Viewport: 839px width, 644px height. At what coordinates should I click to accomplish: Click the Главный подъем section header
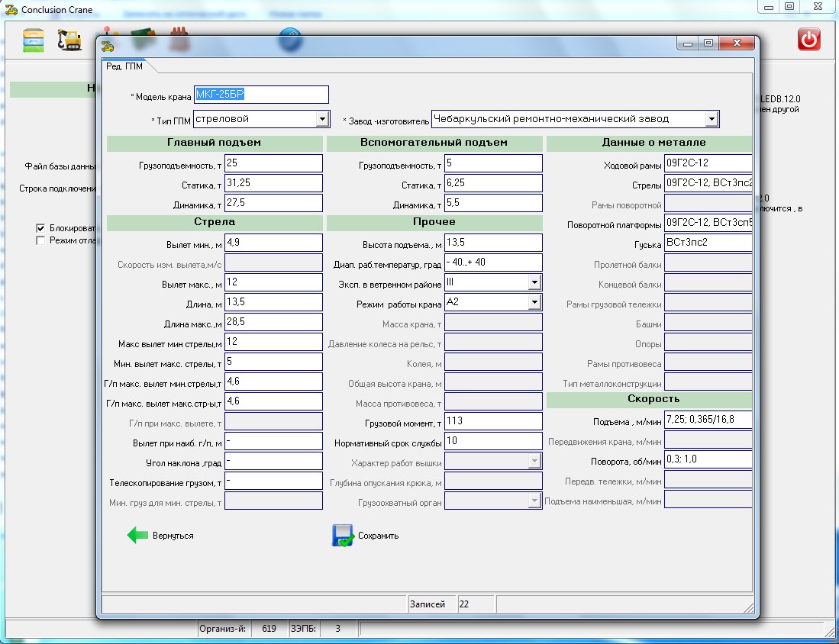pos(215,143)
